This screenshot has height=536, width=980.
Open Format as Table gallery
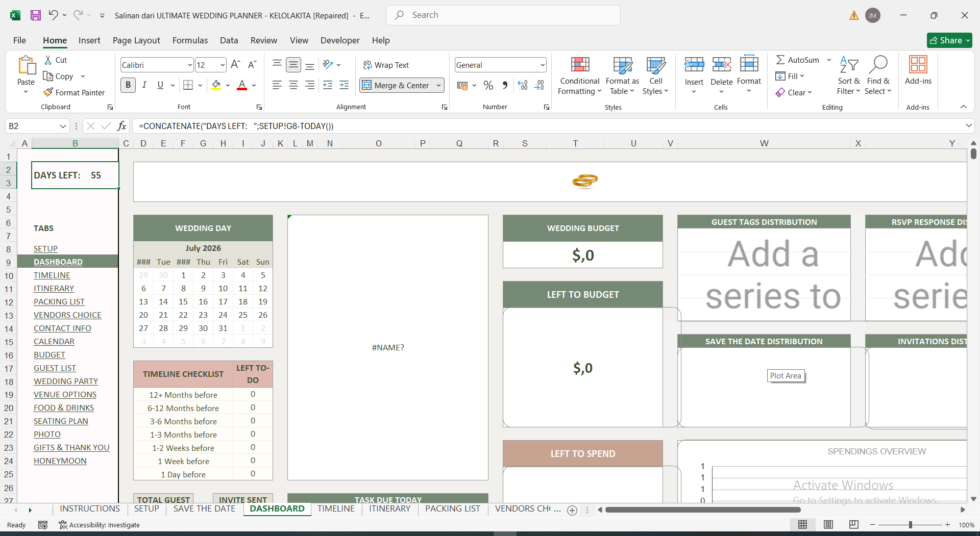point(622,75)
